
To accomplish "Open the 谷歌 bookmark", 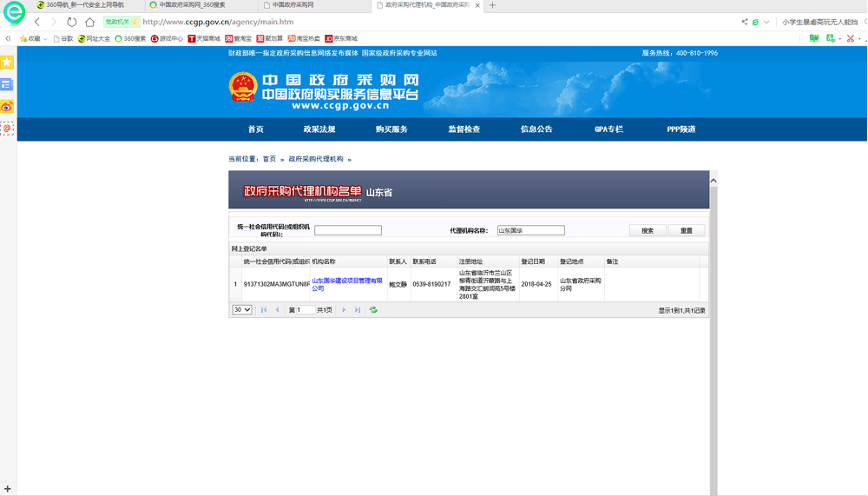I will pyautogui.click(x=63, y=38).
